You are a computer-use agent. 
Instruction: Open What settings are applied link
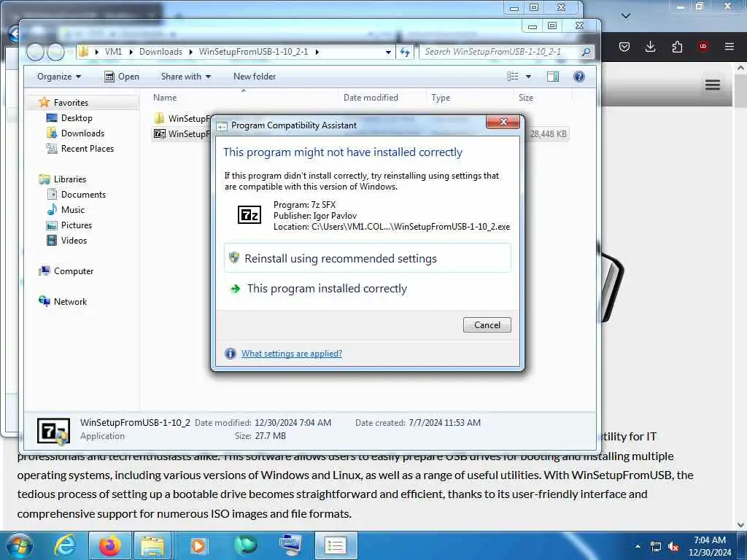(292, 354)
